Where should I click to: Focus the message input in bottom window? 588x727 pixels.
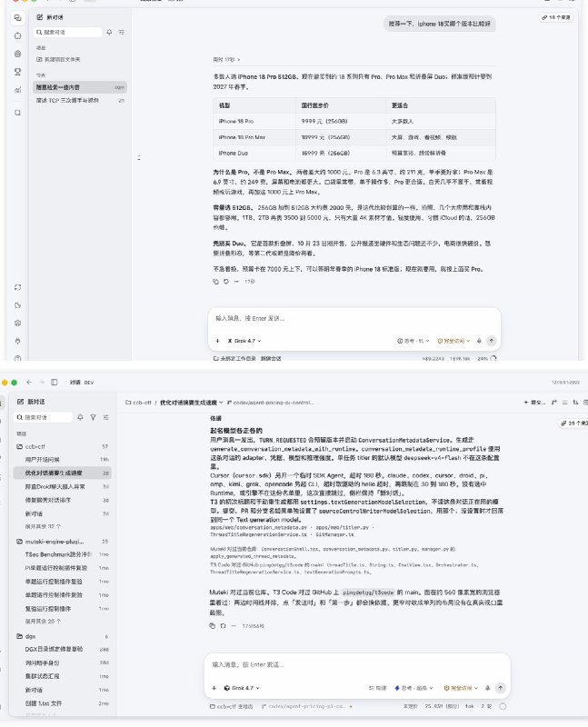357,665
